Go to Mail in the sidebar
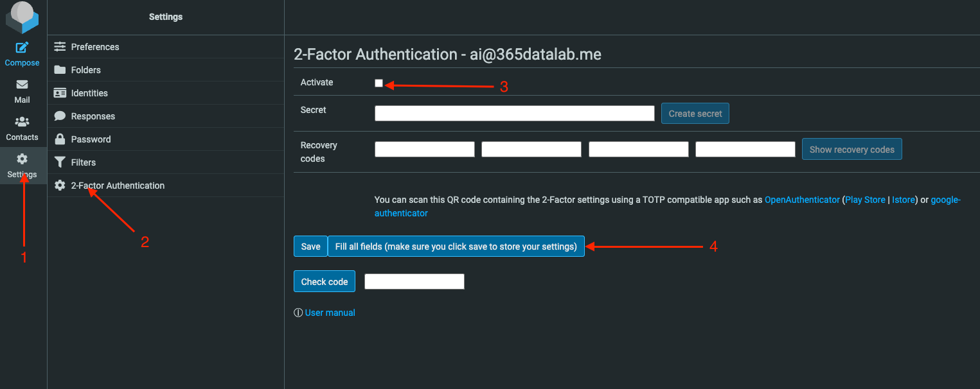 22,91
